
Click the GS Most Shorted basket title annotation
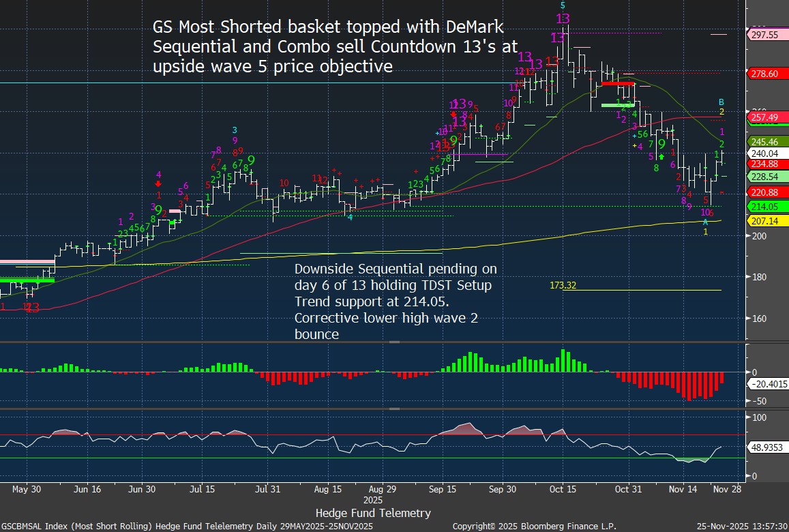point(327,46)
